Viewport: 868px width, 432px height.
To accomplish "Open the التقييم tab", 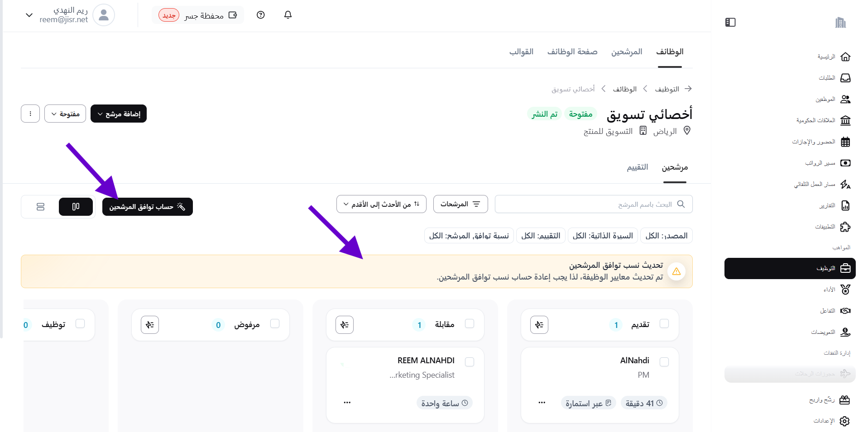I will (637, 167).
